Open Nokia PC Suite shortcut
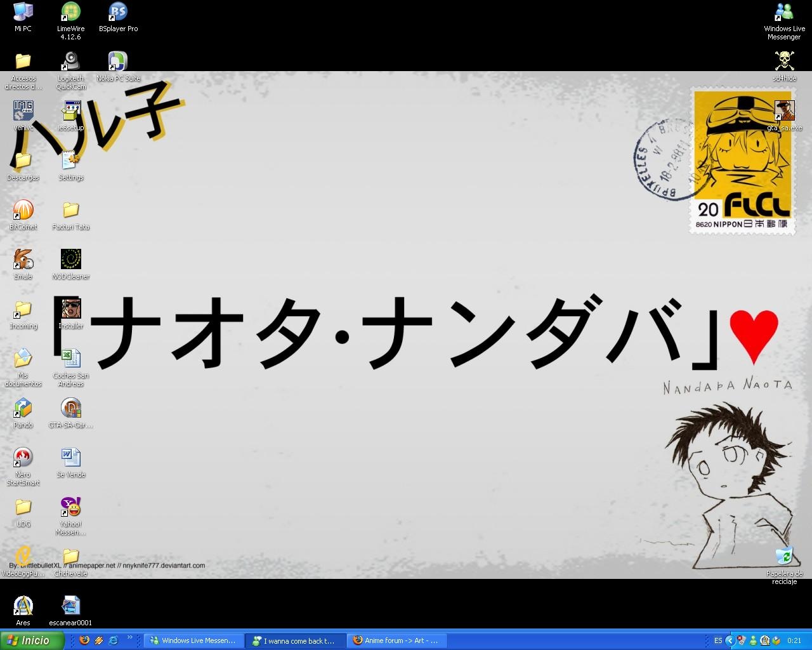Screen dimensions: 812x650 click(118, 67)
